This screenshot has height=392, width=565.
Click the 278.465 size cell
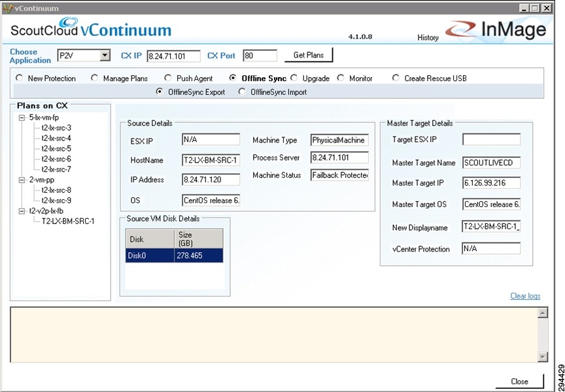point(199,255)
